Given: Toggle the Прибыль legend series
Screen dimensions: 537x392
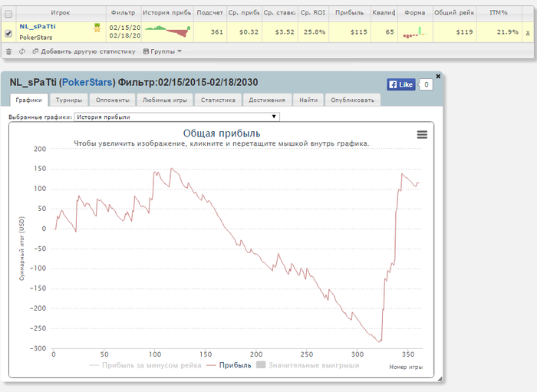Looking at the screenshot, I should tap(229, 365).
